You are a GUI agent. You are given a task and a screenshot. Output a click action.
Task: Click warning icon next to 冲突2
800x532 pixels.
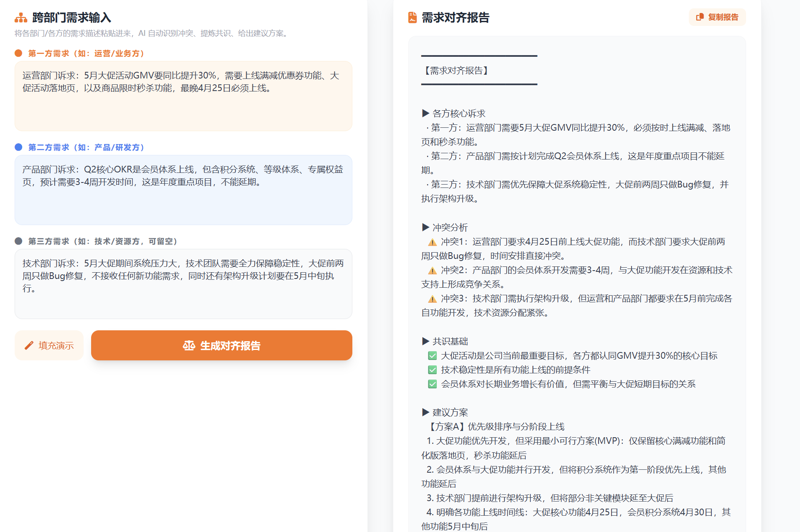pyautogui.click(x=432, y=271)
